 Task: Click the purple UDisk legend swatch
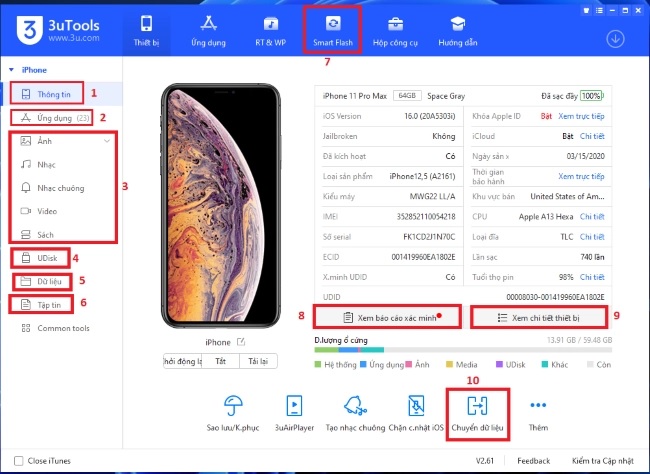(x=500, y=365)
